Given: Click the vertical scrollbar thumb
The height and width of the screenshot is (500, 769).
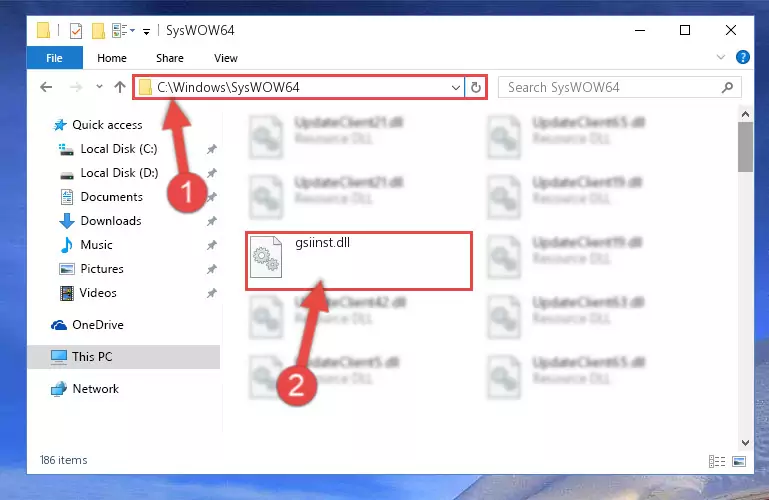Looking at the screenshot, I should 745,147.
